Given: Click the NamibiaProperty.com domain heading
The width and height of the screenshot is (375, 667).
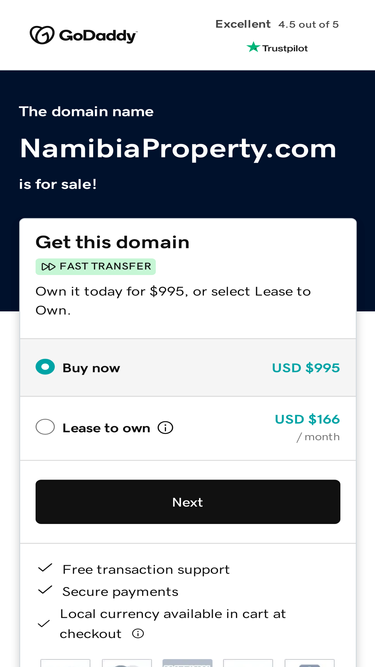Looking at the screenshot, I should point(178,149).
